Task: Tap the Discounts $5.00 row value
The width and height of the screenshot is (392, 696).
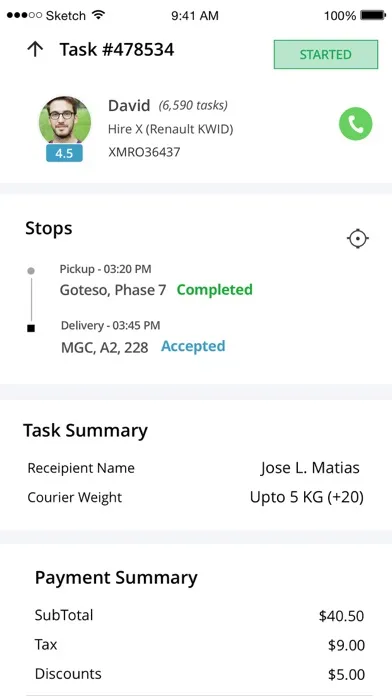Action: pos(346,674)
